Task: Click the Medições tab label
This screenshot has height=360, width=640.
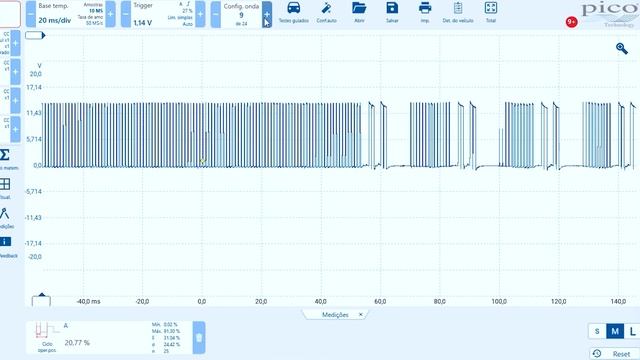Action: [335, 315]
